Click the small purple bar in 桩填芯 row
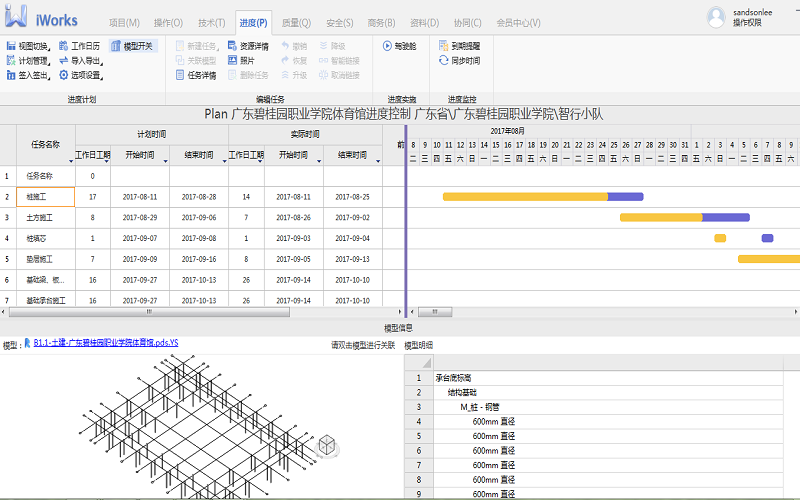Image resolution: width=800 pixels, height=500 pixels. click(x=767, y=238)
